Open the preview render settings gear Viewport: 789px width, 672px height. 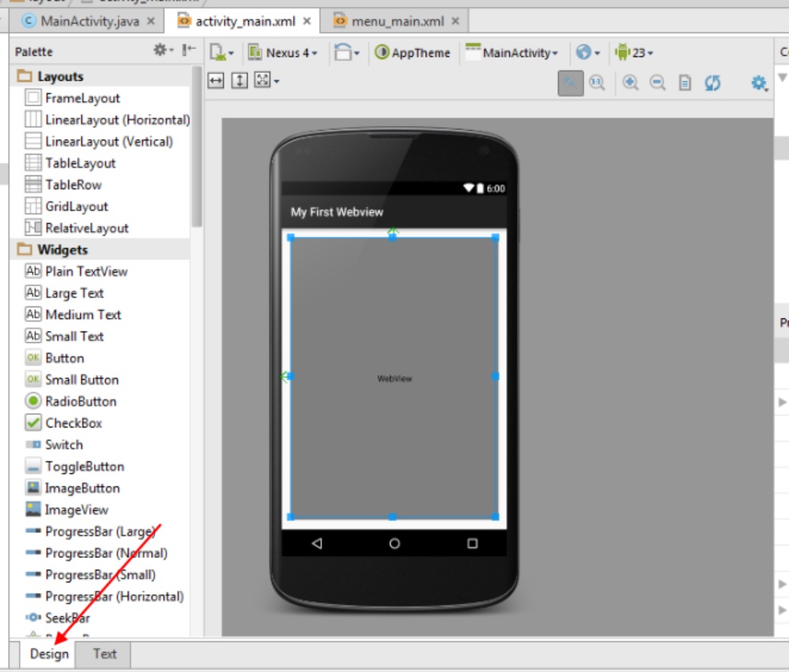point(758,83)
